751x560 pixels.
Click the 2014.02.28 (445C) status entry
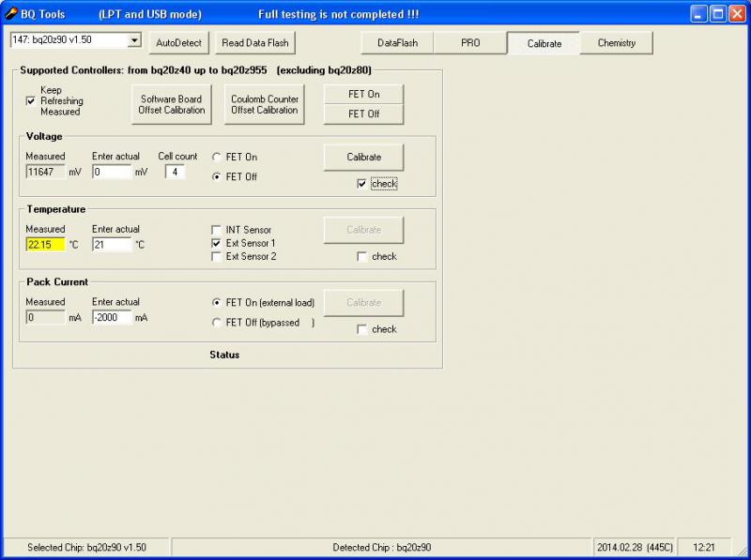pyautogui.click(x=635, y=548)
